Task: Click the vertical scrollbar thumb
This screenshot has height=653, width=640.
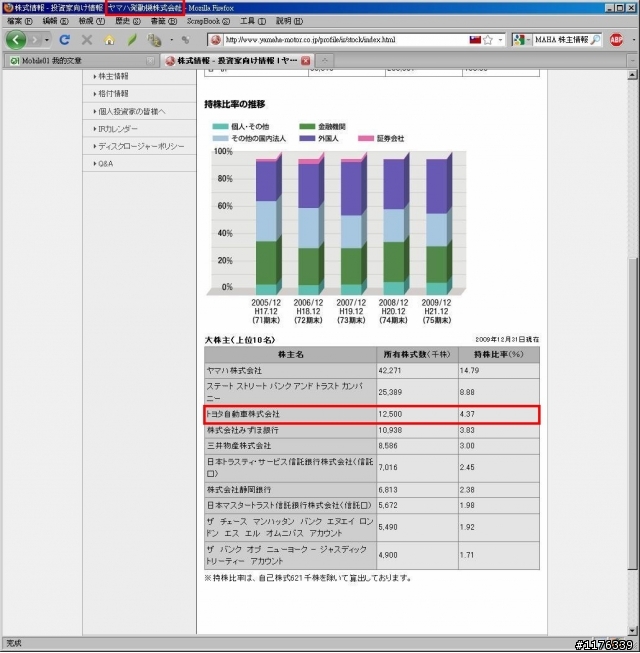Action: pos(633,414)
